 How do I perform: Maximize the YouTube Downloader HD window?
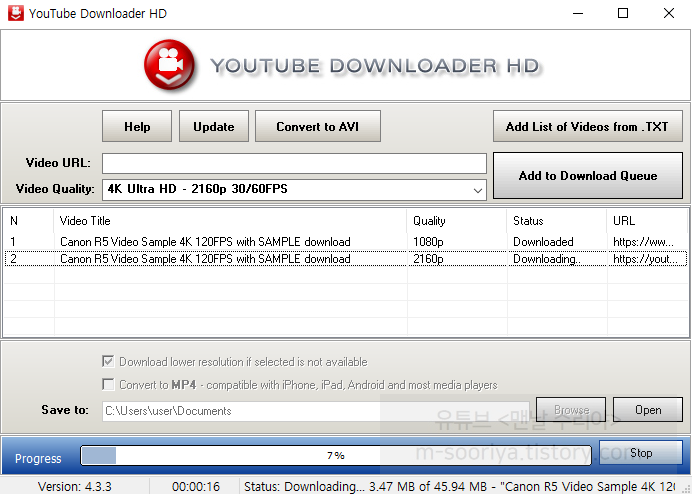click(x=623, y=13)
